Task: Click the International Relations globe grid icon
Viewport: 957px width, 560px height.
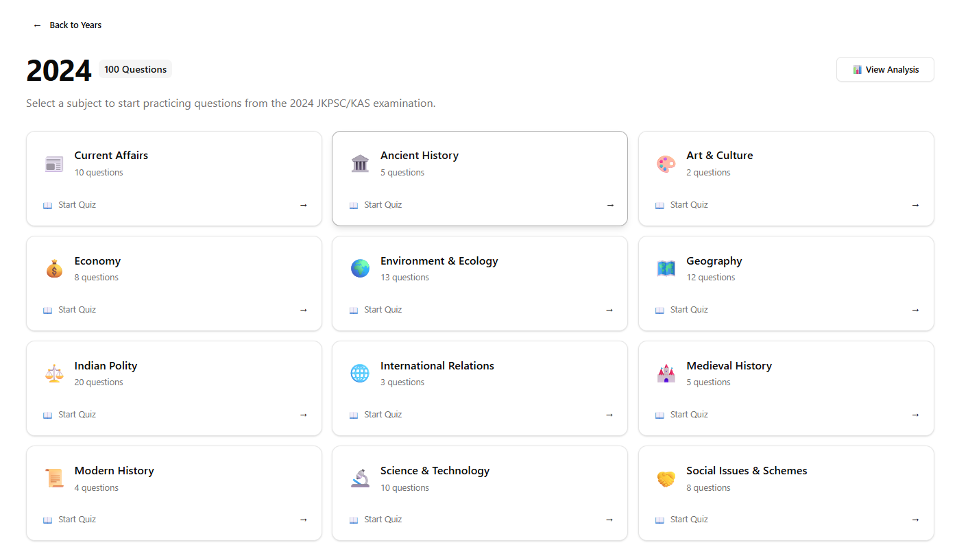Action: 360,374
